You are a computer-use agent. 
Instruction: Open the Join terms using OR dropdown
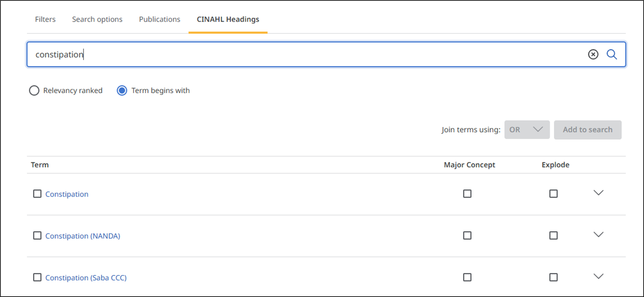[527, 130]
